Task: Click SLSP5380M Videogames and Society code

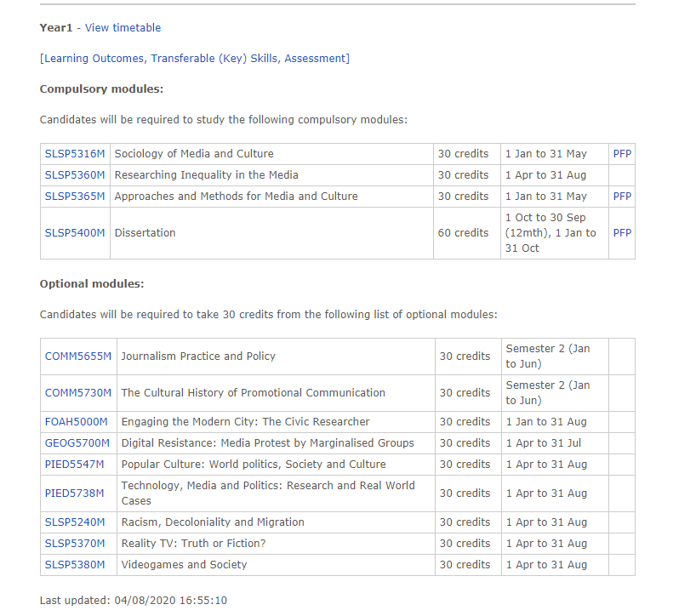Action: coord(75,565)
